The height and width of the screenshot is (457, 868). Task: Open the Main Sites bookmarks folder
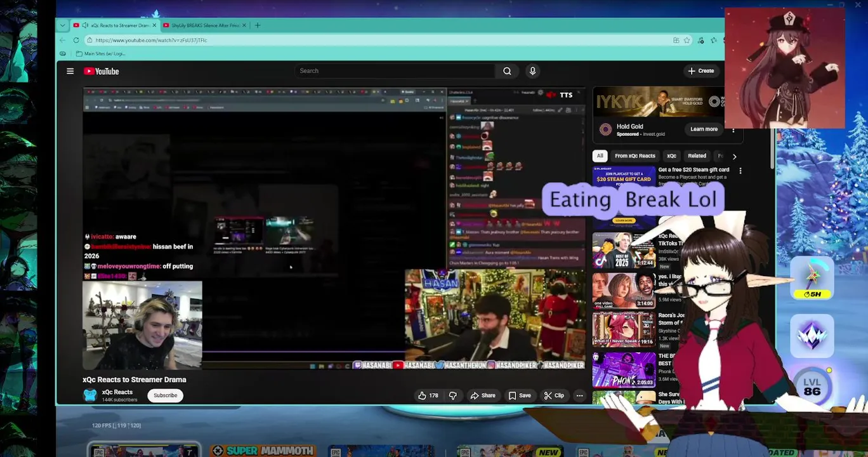(x=100, y=53)
